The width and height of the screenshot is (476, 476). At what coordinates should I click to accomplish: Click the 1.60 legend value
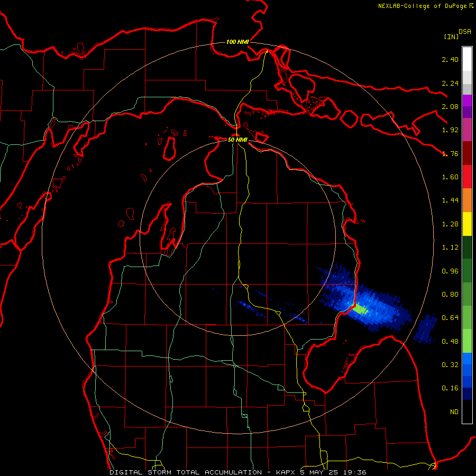(x=450, y=177)
